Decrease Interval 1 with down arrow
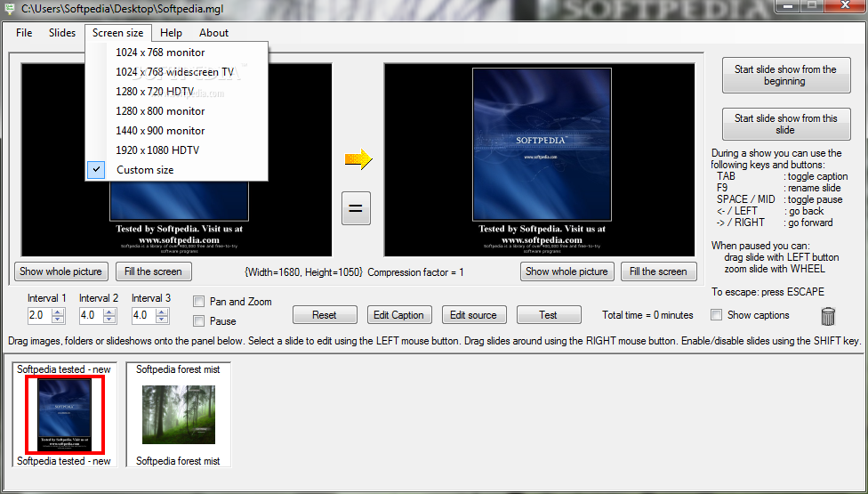The width and height of the screenshot is (868, 494). 58,320
